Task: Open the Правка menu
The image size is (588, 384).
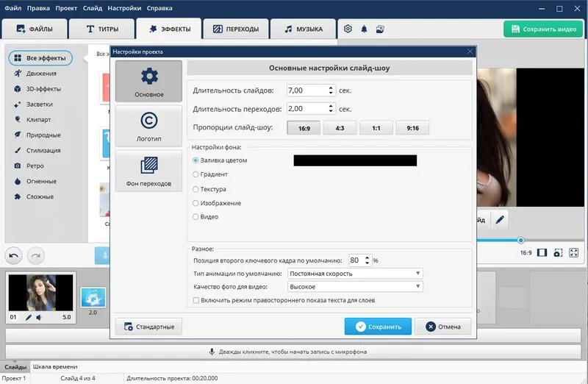Action: pyautogui.click(x=38, y=8)
